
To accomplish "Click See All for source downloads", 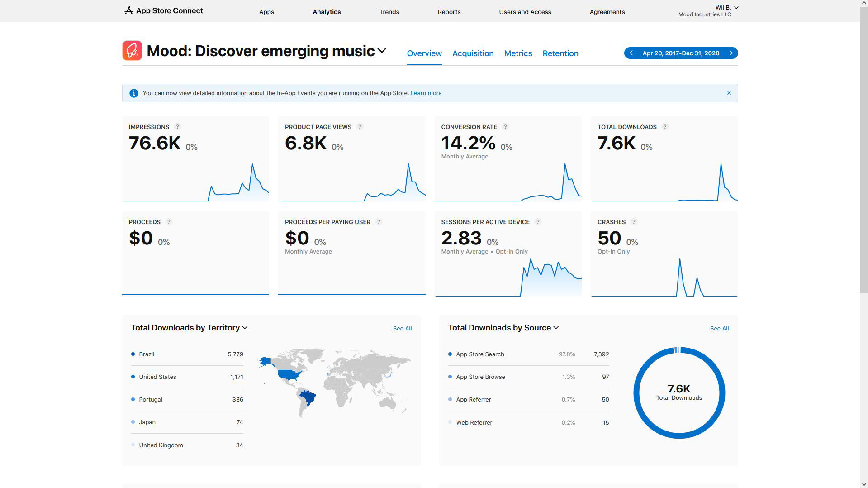I will click(x=719, y=329).
